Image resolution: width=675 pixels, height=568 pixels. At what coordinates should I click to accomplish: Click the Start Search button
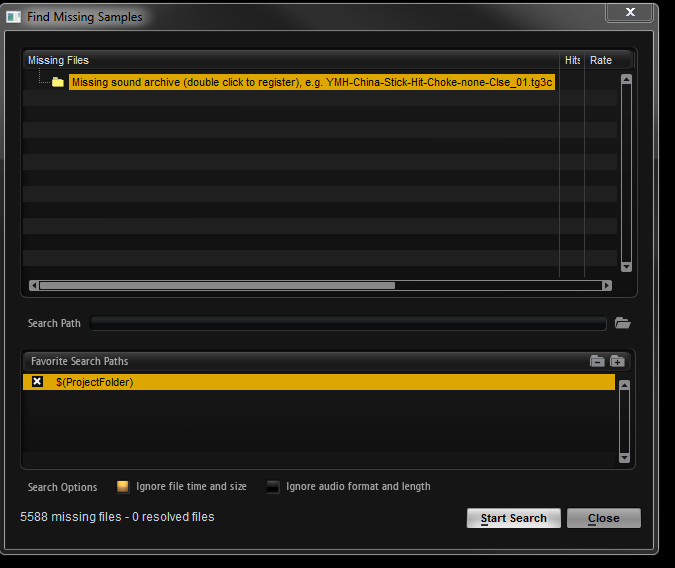(514, 518)
